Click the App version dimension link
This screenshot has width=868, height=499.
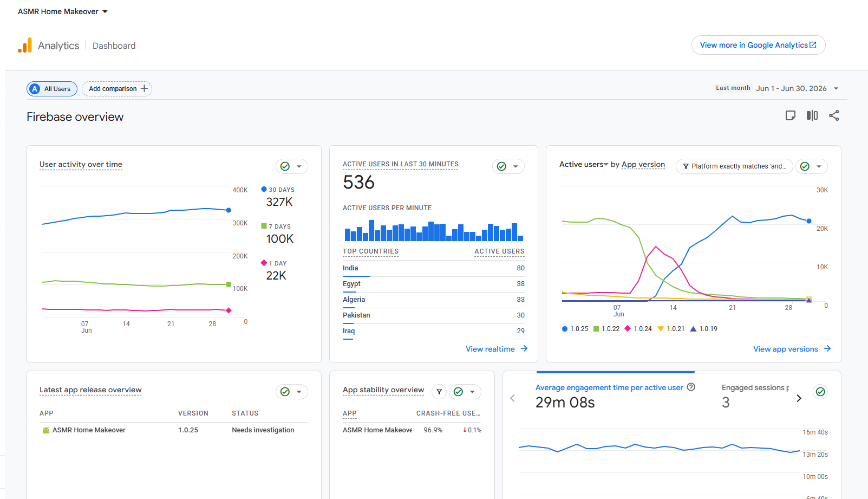[643, 165]
